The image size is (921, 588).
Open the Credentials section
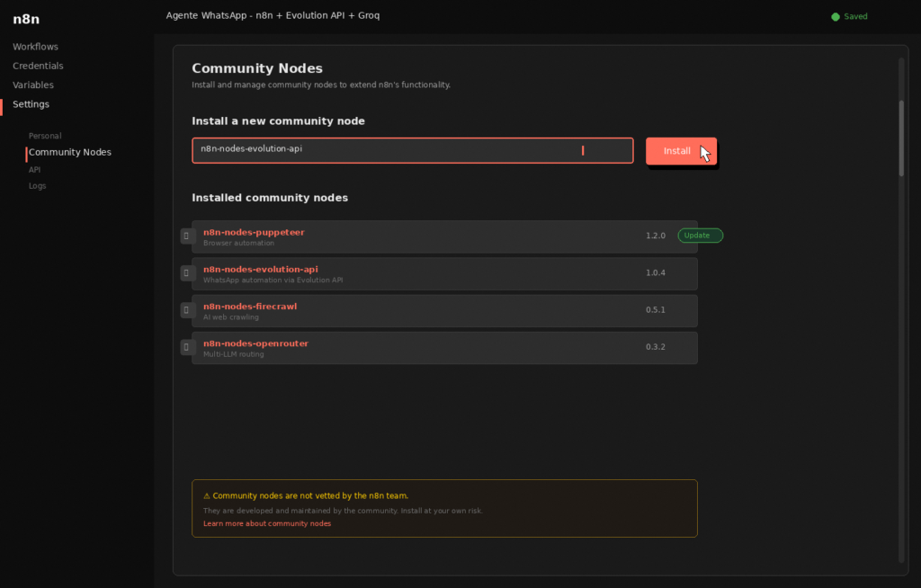point(38,66)
